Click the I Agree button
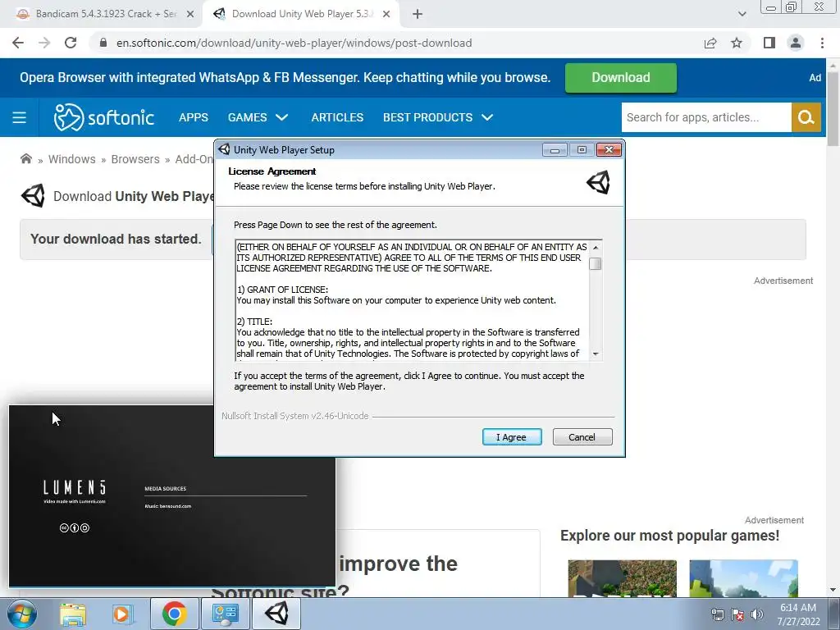 (x=512, y=437)
